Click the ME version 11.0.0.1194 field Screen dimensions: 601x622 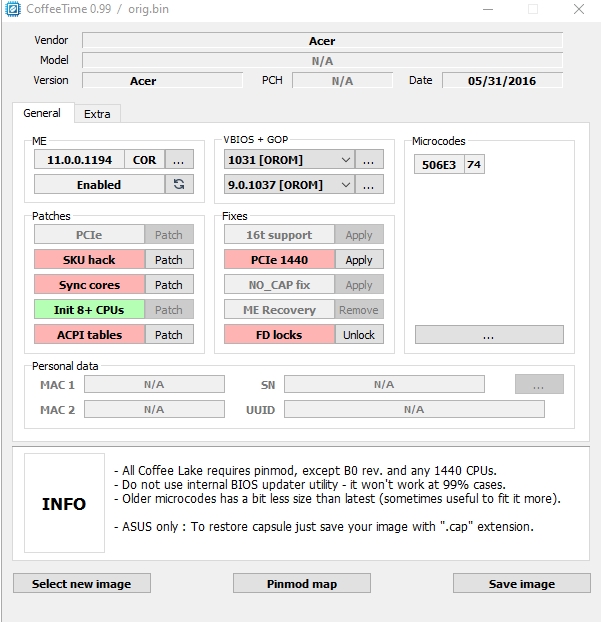click(x=79, y=159)
